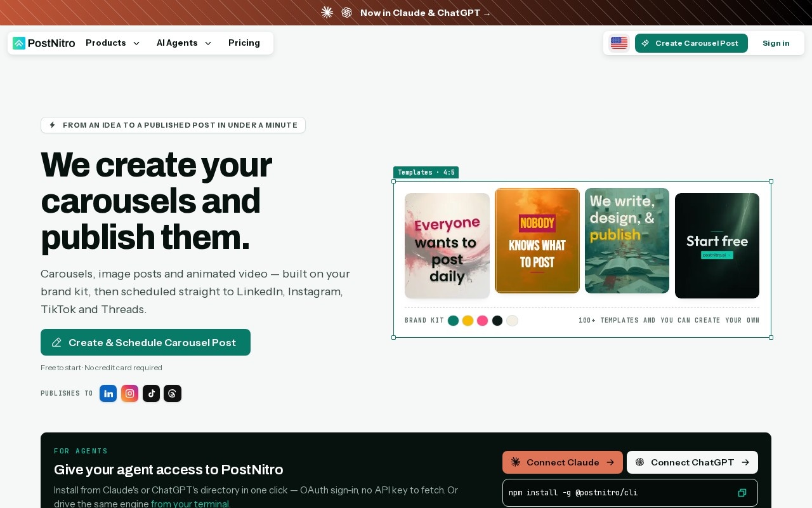
Task: Click the Connect ChatGPT button
Action: click(x=692, y=462)
